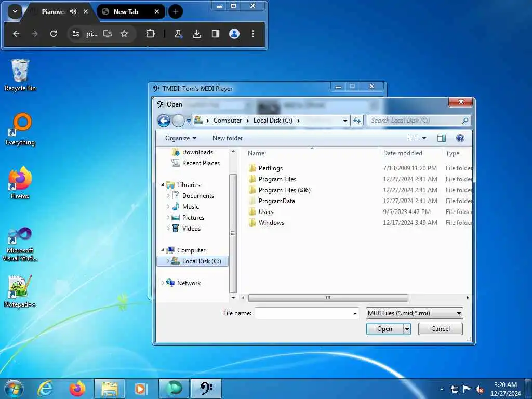Image resolution: width=532 pixels, height=399 pixels.
Task: Open the site information icon in Chrome's address bar
Action: click(x=76, y=34)
